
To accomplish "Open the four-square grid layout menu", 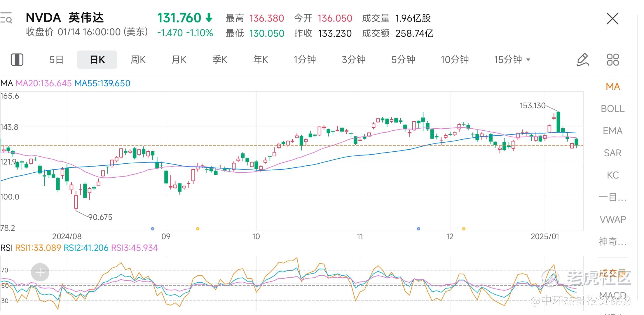I will [612, 60].
